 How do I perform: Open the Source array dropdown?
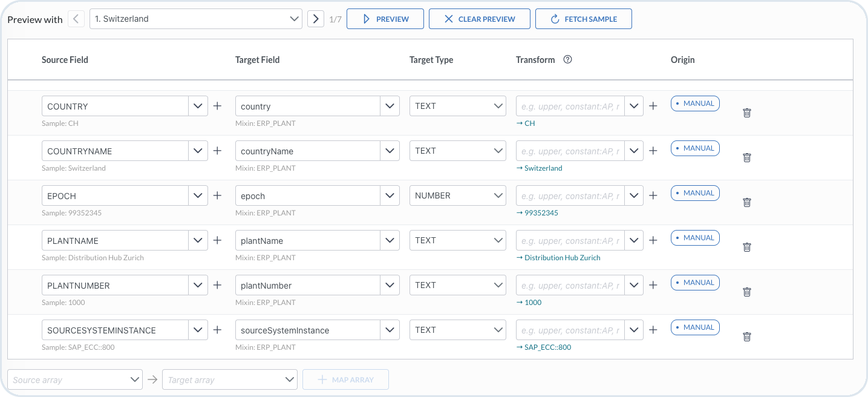click(75, 379)
